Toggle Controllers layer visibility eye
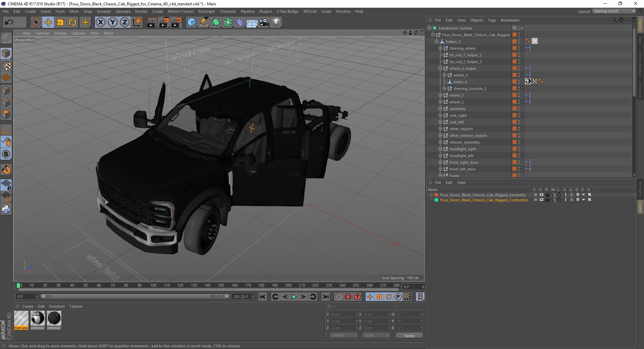Viewport: 644px width, 349px height. click(x=541, y=200)
